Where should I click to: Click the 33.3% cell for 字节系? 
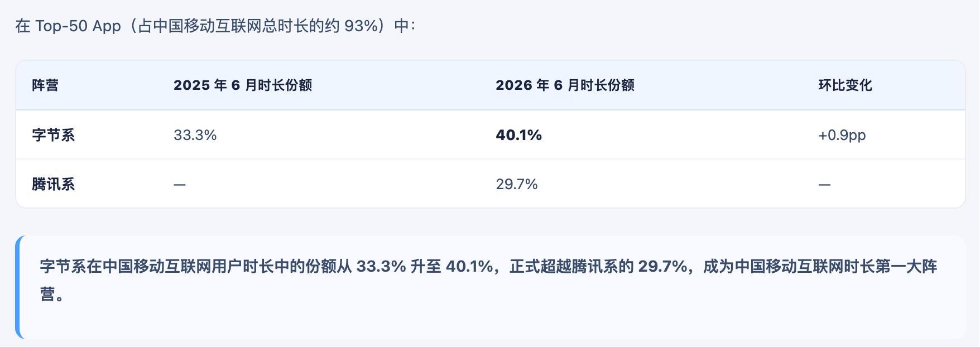click(x=195, y=135)
